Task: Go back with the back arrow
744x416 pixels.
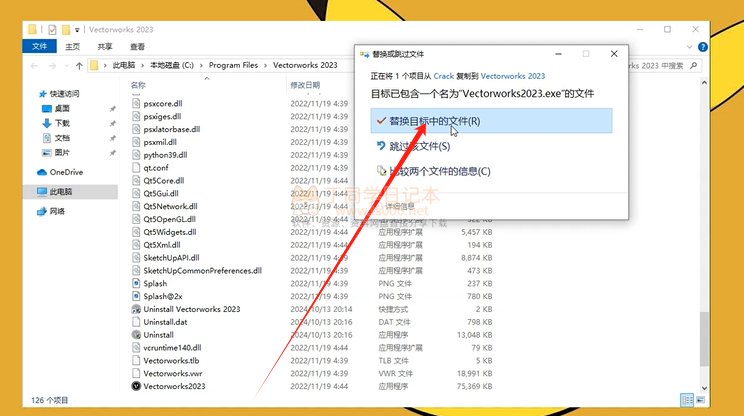Action: tap(34, 65)
